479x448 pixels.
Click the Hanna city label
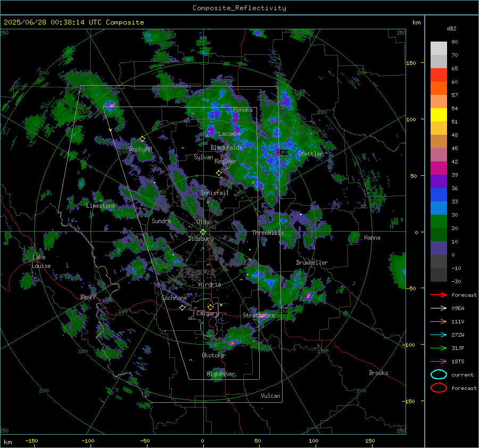(x=372, y=238)
